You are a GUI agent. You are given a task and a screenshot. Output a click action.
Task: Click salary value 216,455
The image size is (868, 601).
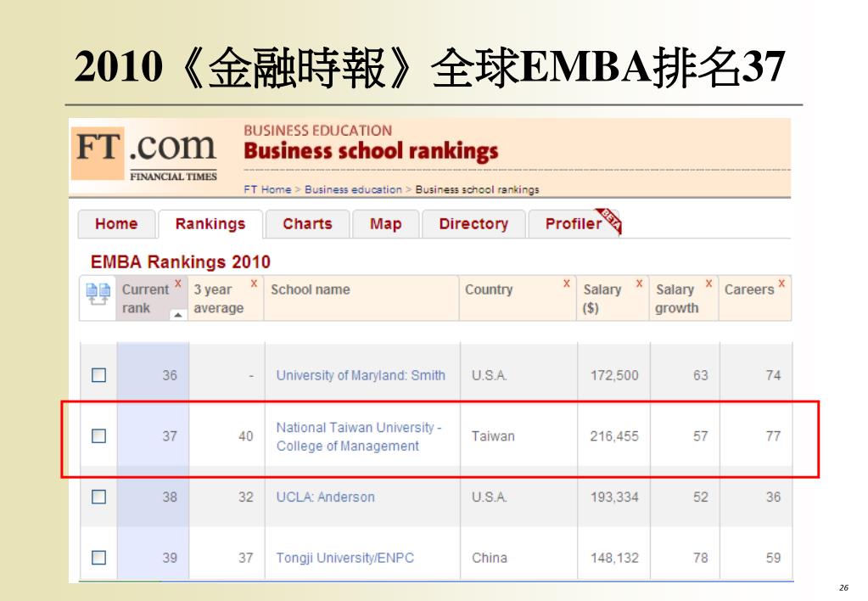[x=614, y=436]
